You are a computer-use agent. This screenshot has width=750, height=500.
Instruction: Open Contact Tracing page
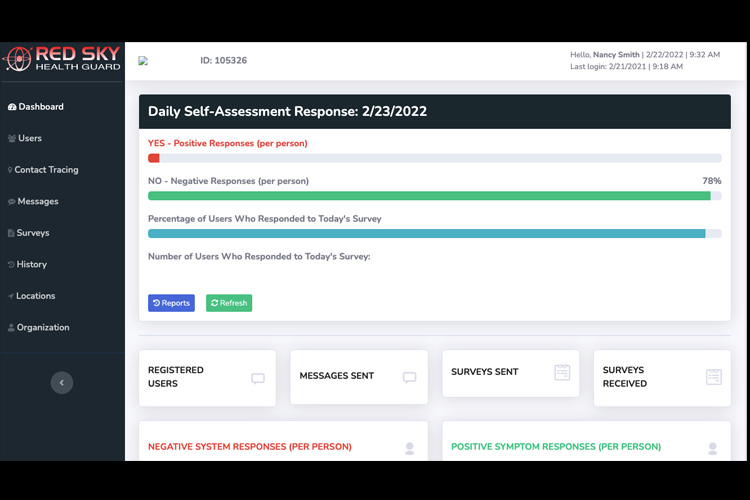46,170
